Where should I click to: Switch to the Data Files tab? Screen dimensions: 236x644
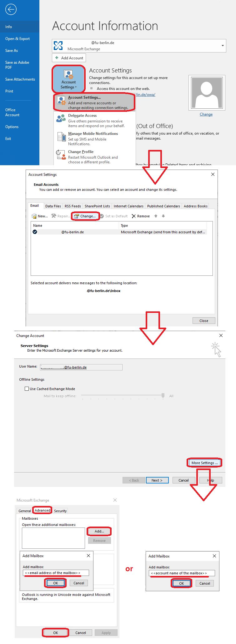(53, 206)
